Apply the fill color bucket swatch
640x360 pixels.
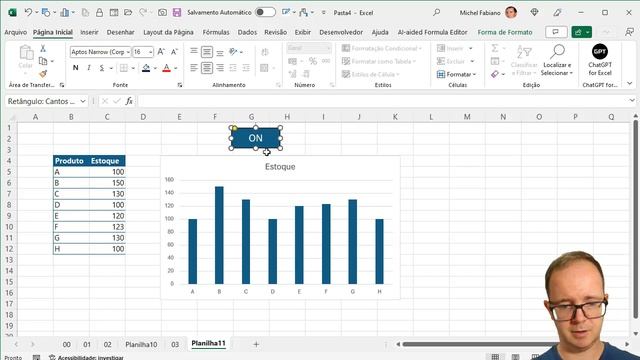pyautogui.click(x=146, y=68)
